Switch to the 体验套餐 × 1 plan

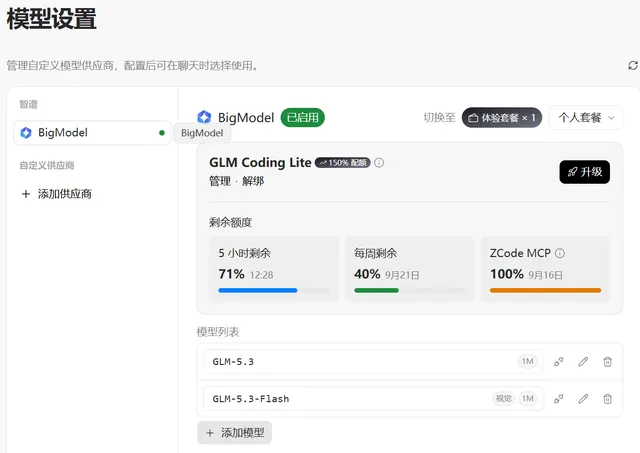502,118
